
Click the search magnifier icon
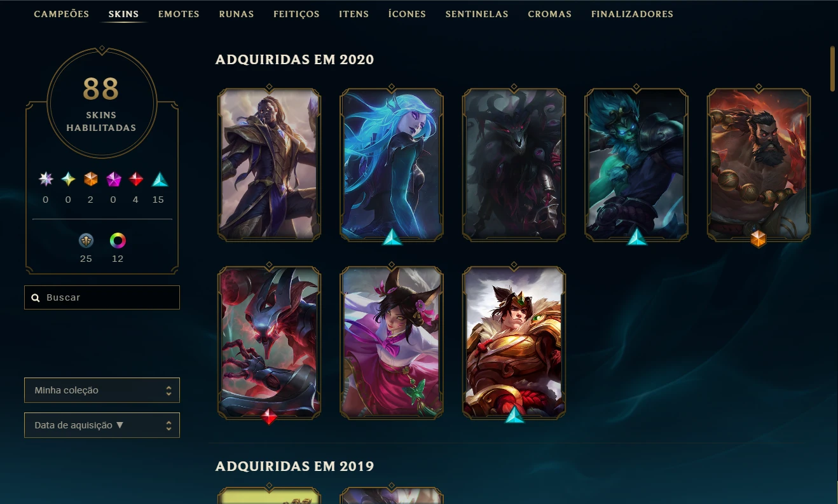coord(36,297)
